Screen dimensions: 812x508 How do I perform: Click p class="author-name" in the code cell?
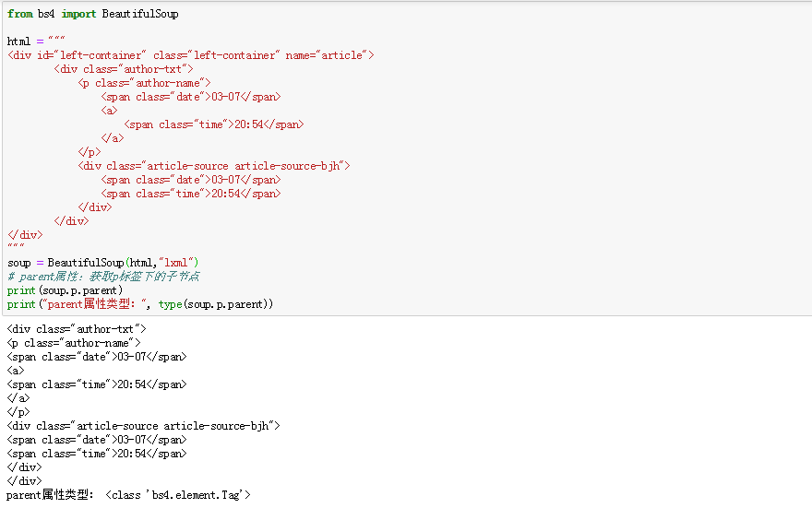tap(145, 83)
